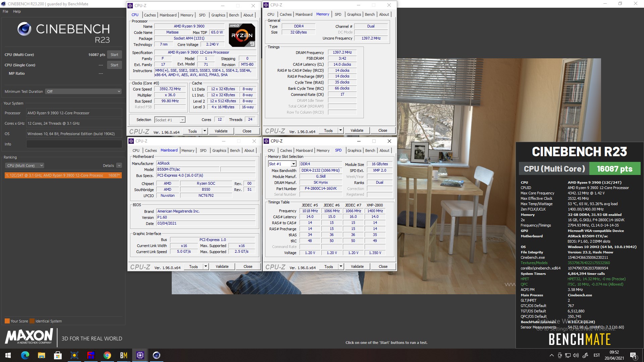Click the 'B550M-ITX/ac' model value in CPU-Z

(188, 170)
